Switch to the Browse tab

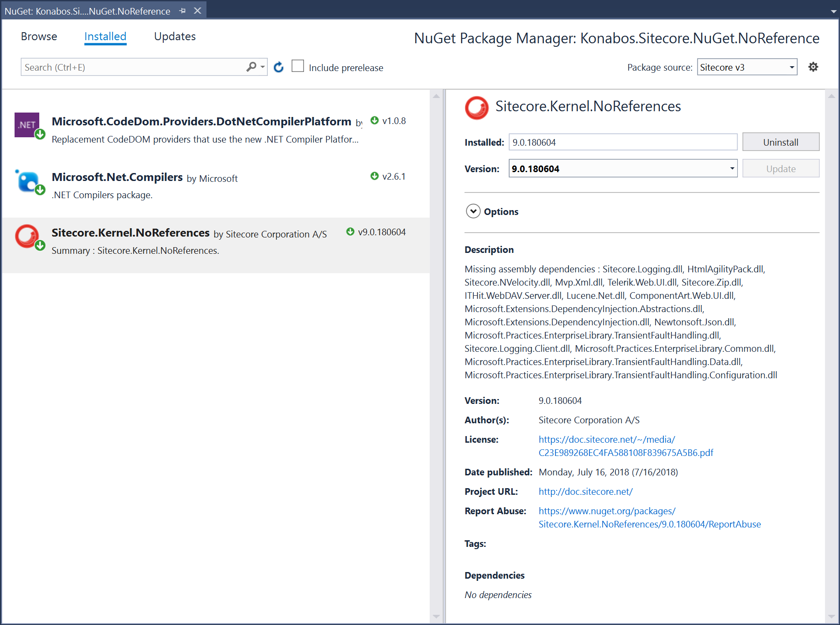39,36
